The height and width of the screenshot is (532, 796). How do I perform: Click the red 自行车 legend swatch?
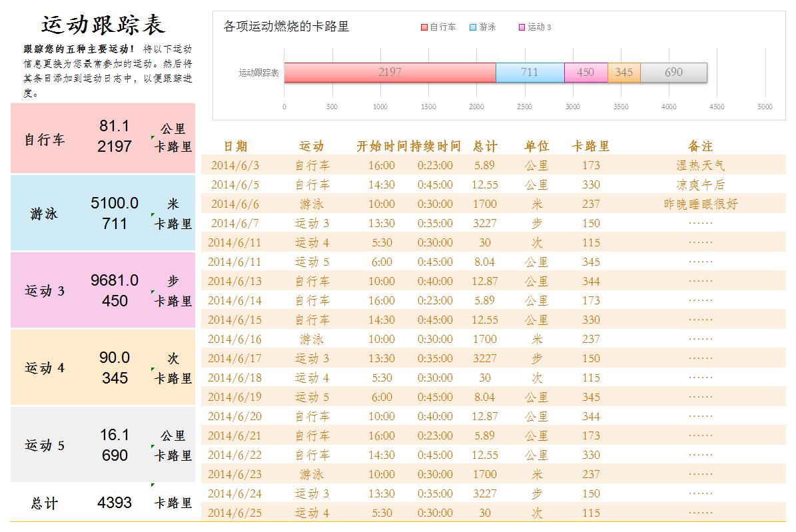[424, 27]
